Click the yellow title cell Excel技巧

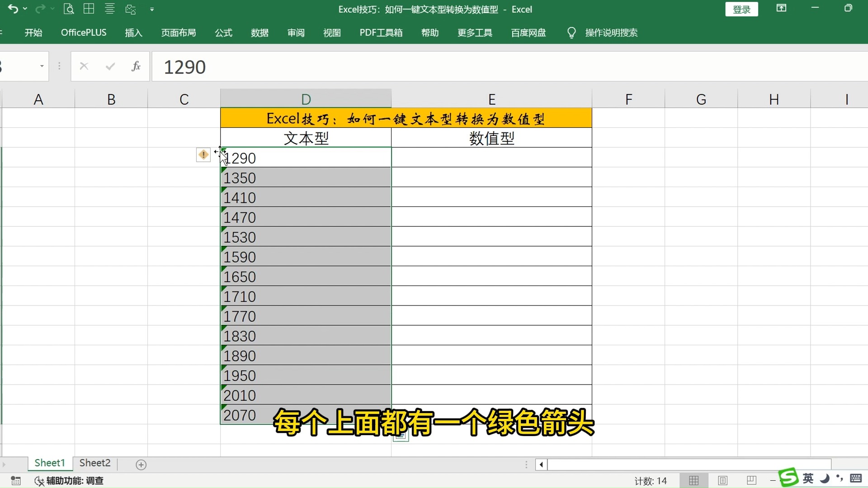[x=406, y=118]
